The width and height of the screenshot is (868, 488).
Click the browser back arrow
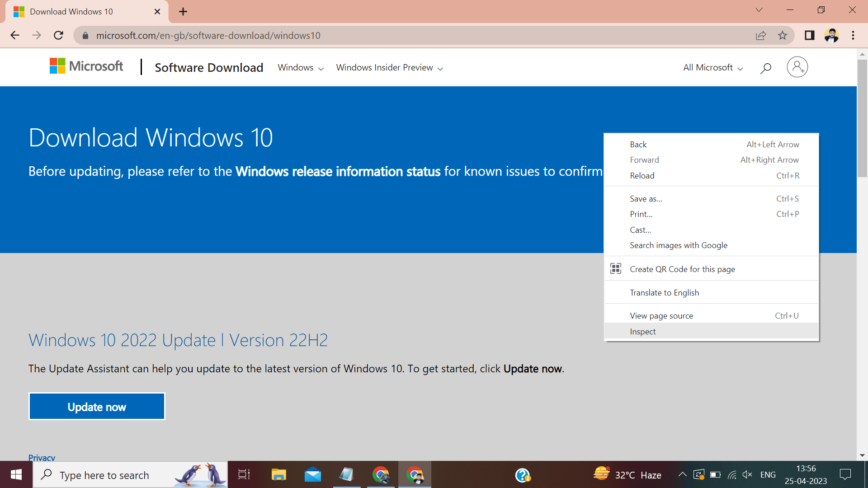pyautogui.click(x=15, y=35)
